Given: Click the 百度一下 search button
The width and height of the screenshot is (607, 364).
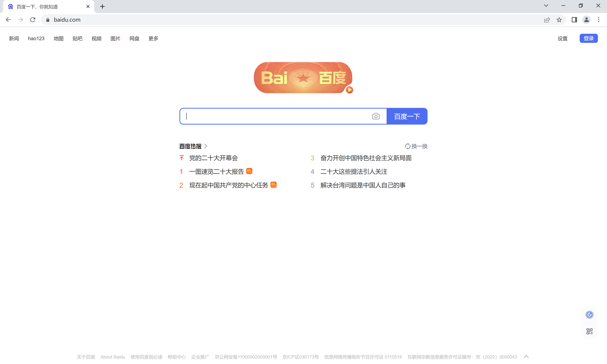Looking at the screenshot, I should click(x=407, y=116).
